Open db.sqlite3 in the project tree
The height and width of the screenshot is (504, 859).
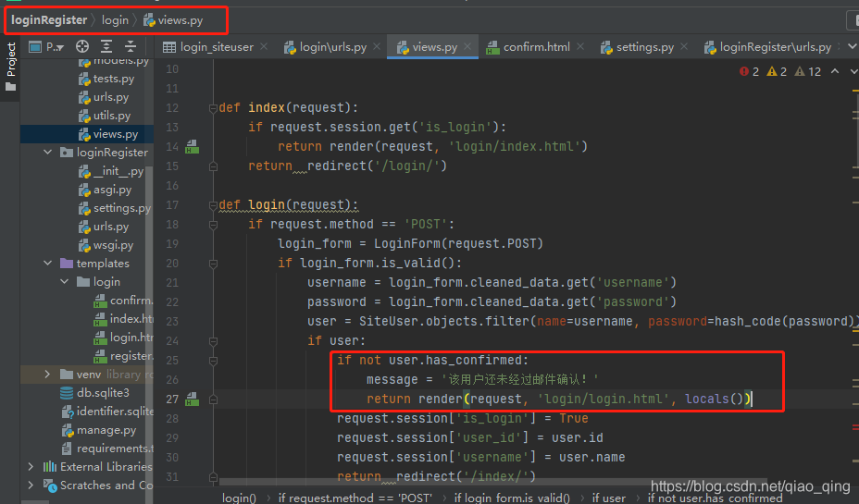point(94,393)
